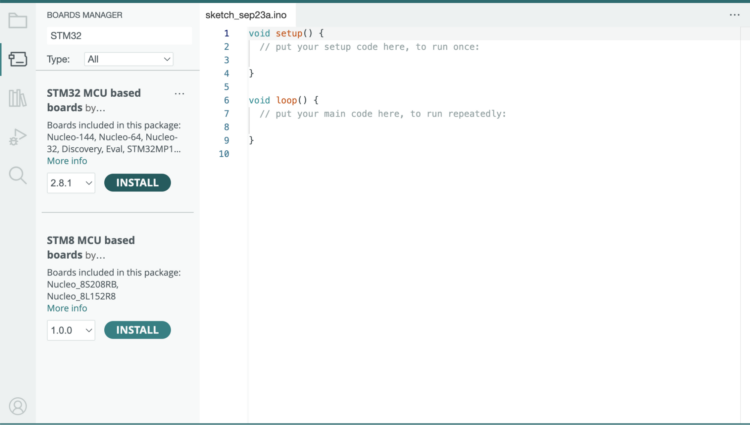
Task: Open the 1.0.0 version dropdown
Action: pos(71,330)
